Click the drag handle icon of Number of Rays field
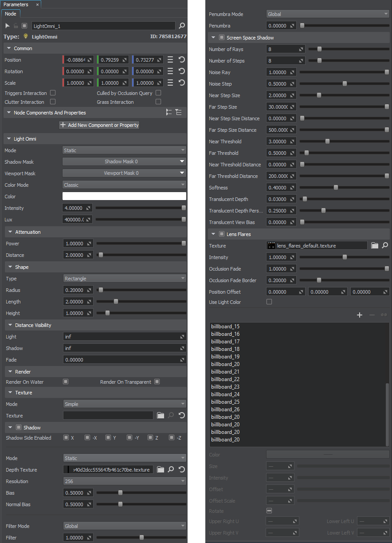 click(301, 49)
